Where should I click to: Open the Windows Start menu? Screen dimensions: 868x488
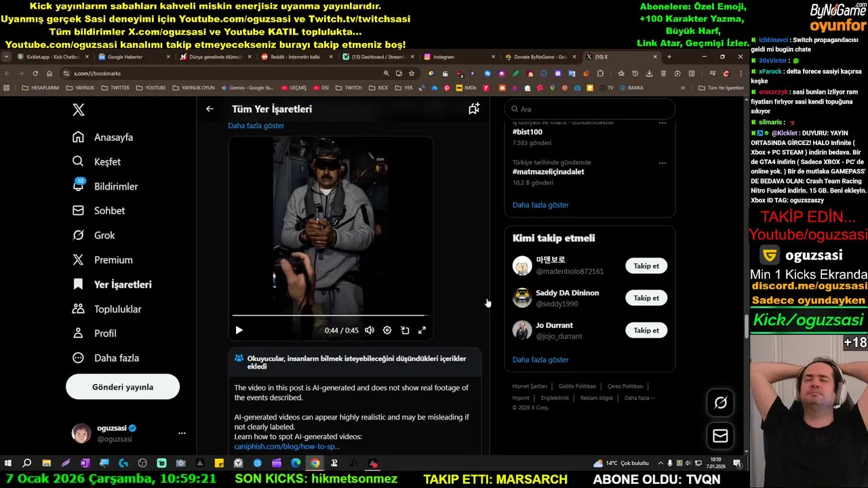(x=8, y=463)
